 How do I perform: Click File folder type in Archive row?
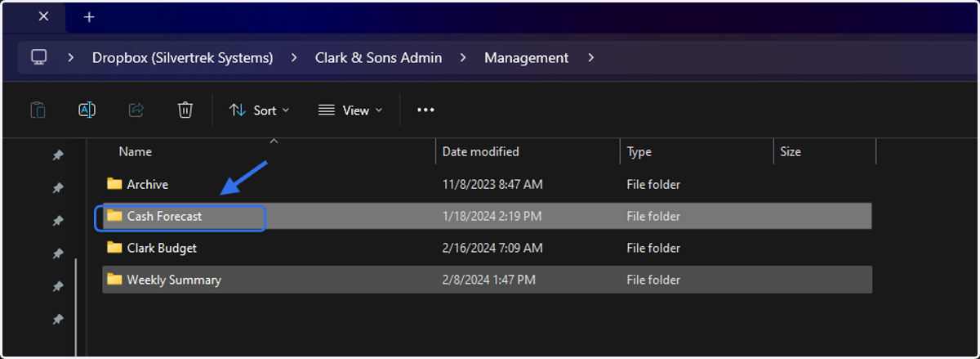click(653, 185)
